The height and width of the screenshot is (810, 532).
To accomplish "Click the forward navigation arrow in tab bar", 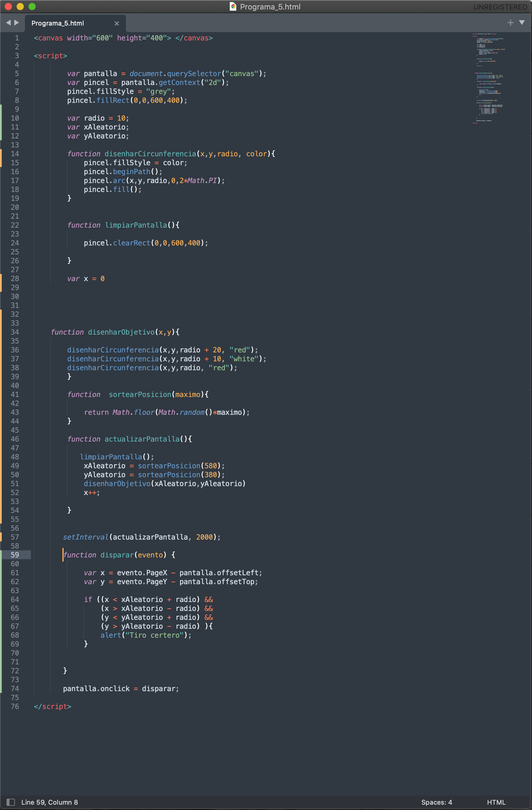I will 16,23.
